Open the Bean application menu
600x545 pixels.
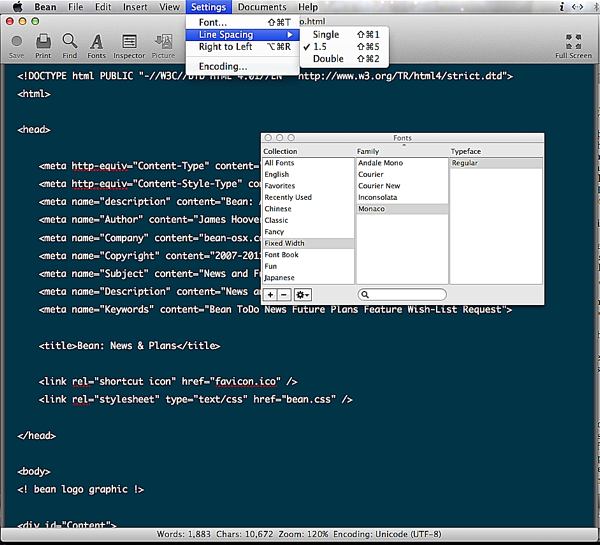45,7
